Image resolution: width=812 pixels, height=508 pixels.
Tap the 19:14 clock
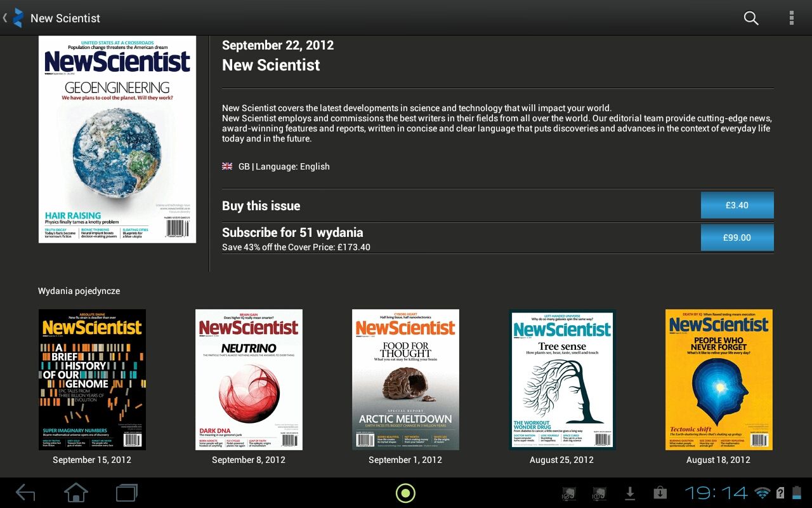tap(717, 493)
